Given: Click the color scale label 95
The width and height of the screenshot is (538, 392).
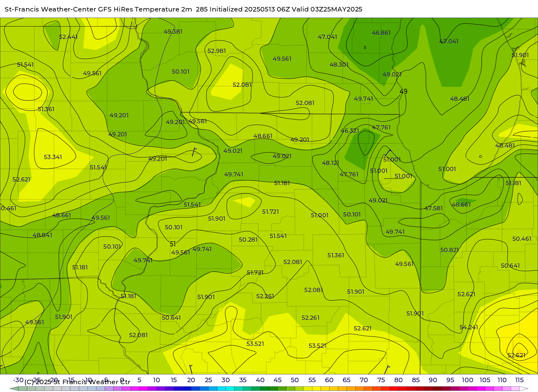Looking at the screenshot, I should [450, 380].
